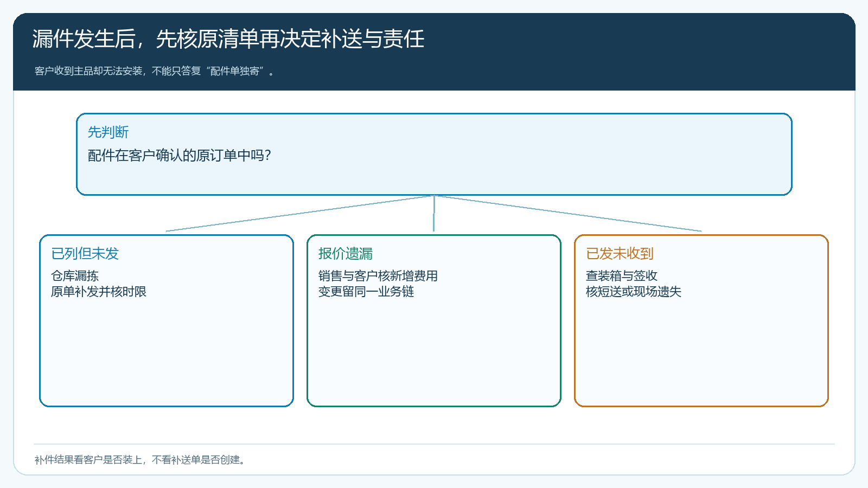This screenshot has height=488, width=868.
Task: Click the line 变更留同一业务链
Action: pos(366,292)
